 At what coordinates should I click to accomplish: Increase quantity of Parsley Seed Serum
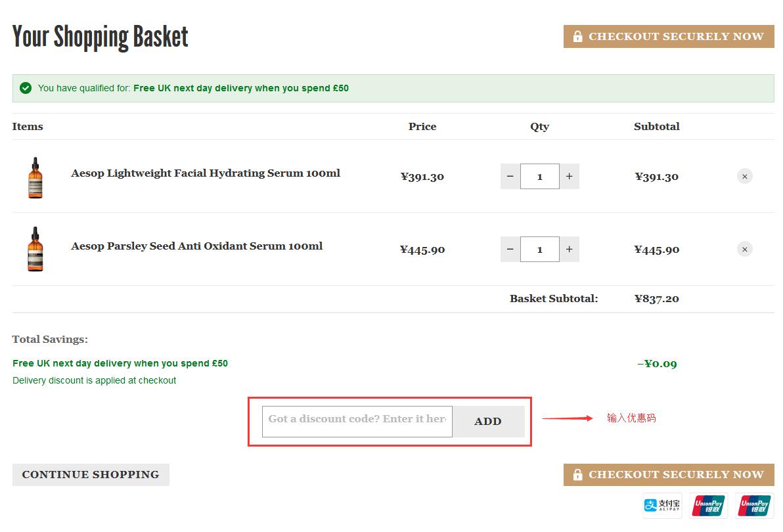[569, 249]
